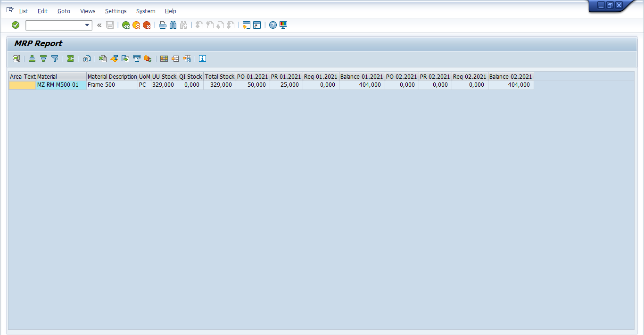Click the Find Next binoculars icon

[183, 25]
